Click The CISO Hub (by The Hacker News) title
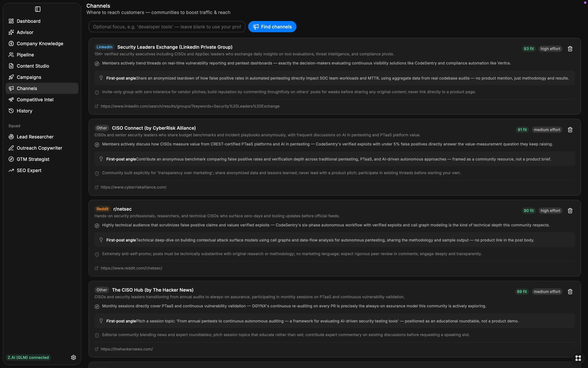 click(x=153, y=290)
